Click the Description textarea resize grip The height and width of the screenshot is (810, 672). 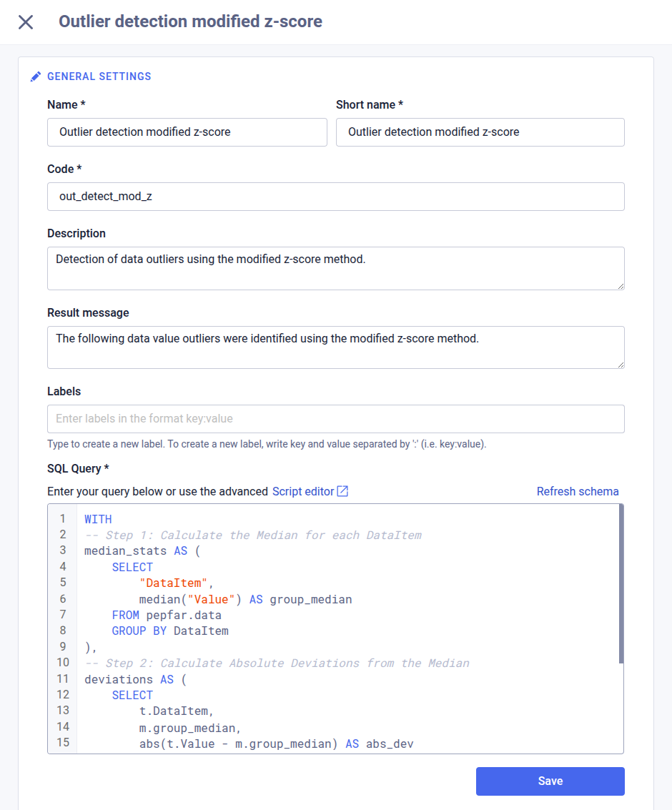point(621,285)
